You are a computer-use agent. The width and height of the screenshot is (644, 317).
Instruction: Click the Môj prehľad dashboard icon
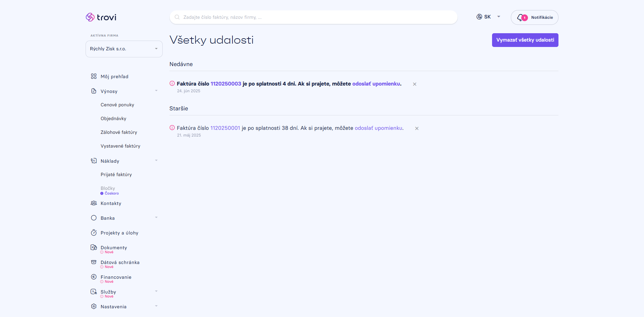pyautogui.click(x=94, y=76)
